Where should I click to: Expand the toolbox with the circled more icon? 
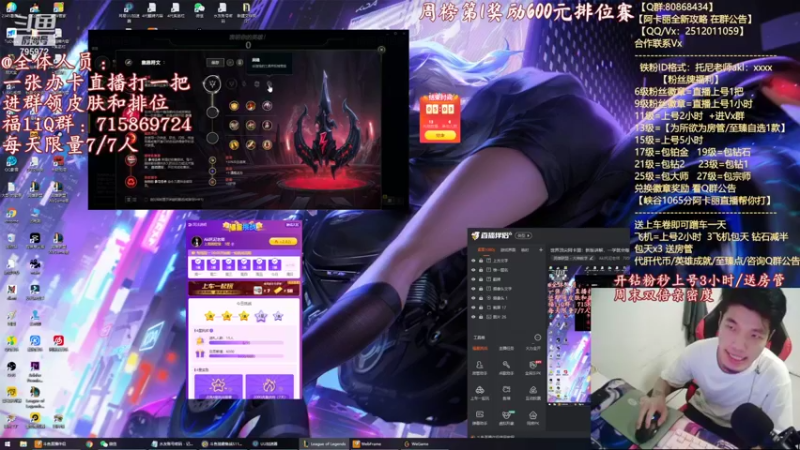click(x=537, y=337)
